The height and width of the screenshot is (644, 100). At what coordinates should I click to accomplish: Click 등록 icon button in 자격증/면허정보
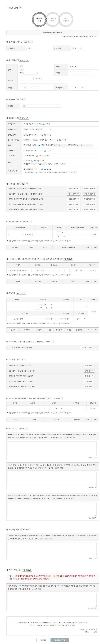93,234
